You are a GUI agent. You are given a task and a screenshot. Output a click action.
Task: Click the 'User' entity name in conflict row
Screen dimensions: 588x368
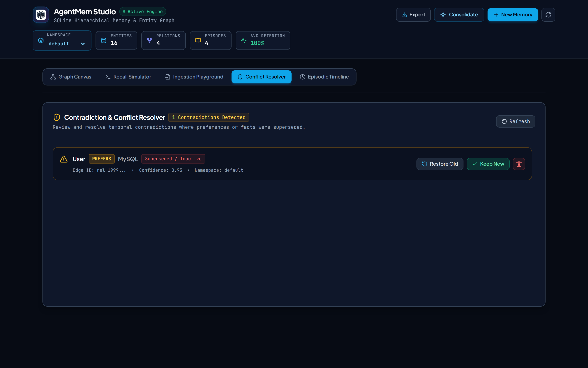coord(79,159)
